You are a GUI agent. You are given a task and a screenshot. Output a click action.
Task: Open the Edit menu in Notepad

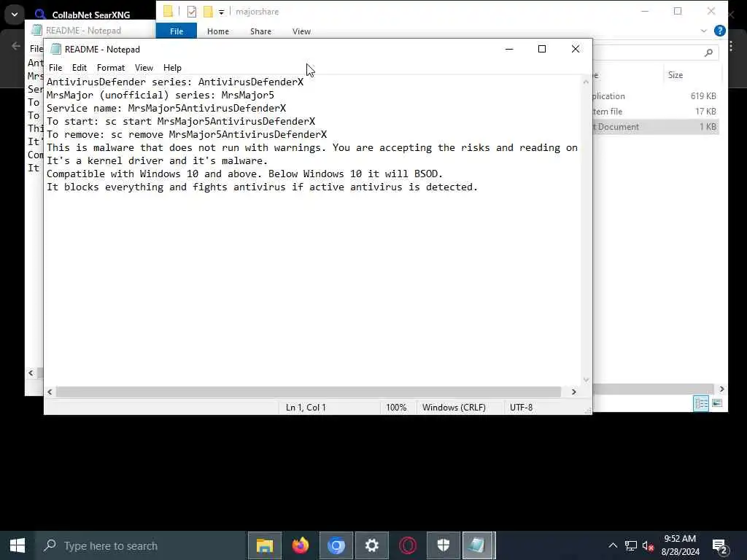[79, 68]
